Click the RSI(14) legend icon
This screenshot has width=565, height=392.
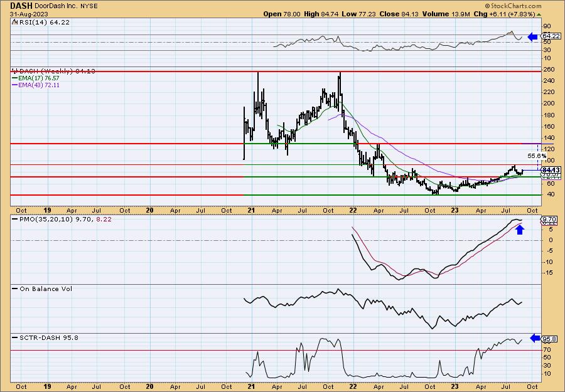14,22
